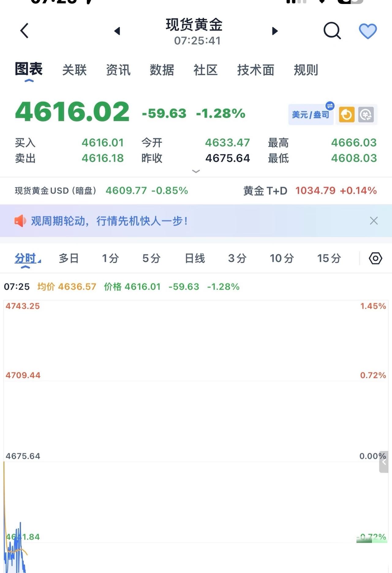Open the 数据 tab
The width and height of the screenshot is (392, 573).
pyautogui.click(x=162, y=70)
